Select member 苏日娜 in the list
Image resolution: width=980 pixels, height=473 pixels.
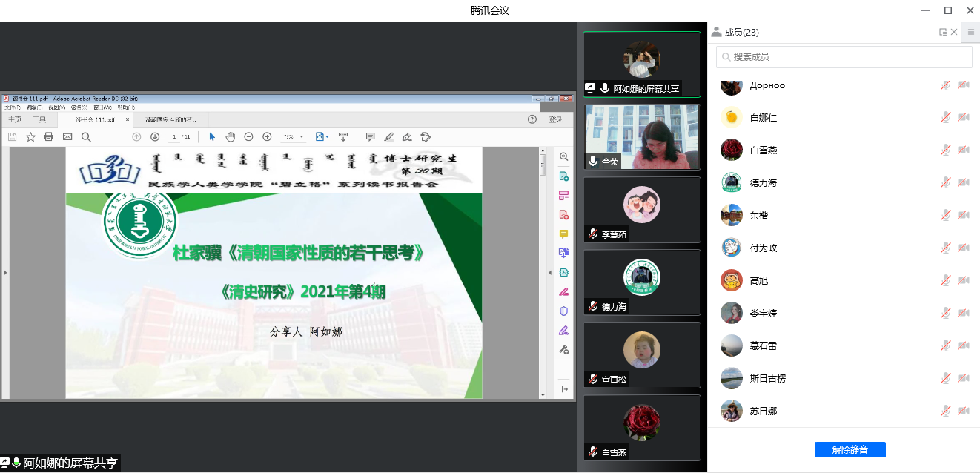pyautogui.click(x=764, y=411)
